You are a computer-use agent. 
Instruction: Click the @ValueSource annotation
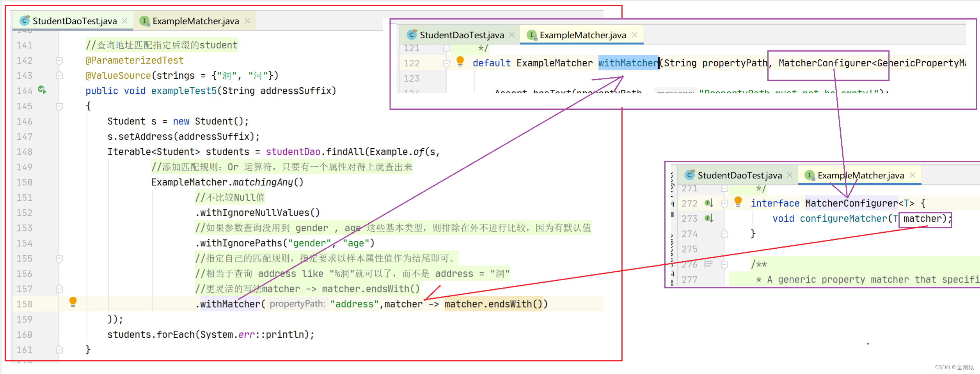[x=118, y=75]
